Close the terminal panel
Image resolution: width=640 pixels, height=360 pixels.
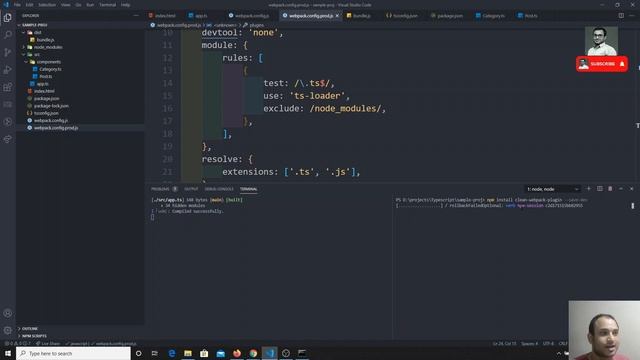click(x=632, y=189)
